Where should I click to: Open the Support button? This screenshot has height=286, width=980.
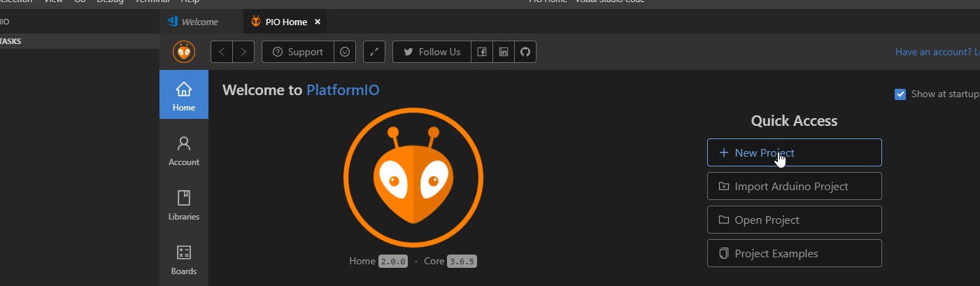click(x=297, y=52)
